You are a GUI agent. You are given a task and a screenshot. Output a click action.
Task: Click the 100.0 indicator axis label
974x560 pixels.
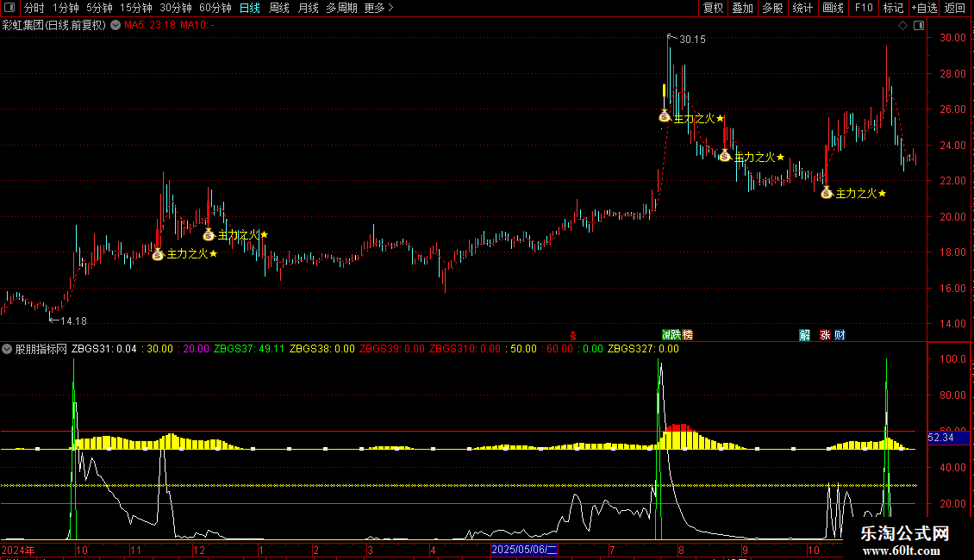(952, 359)
